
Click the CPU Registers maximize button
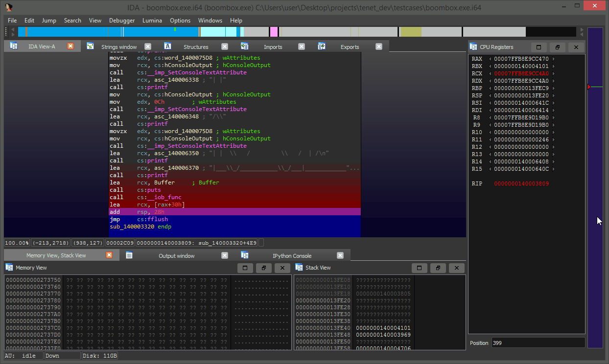pos(539,46)
